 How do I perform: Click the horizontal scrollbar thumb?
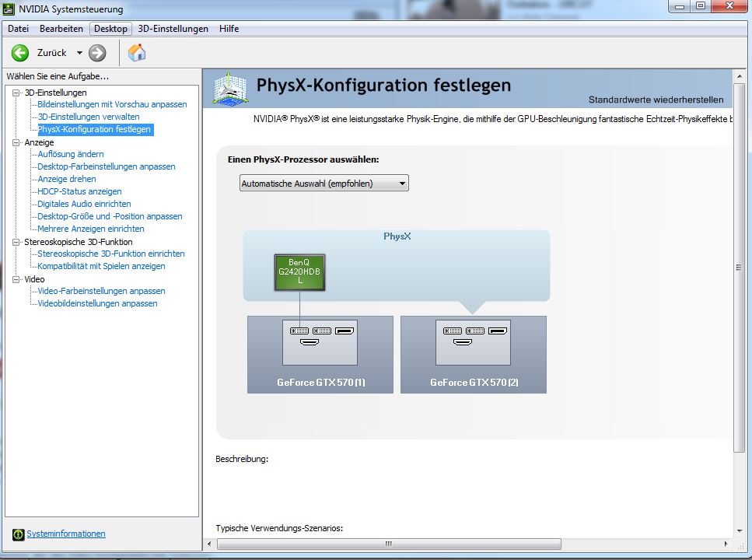coord(389,544)
